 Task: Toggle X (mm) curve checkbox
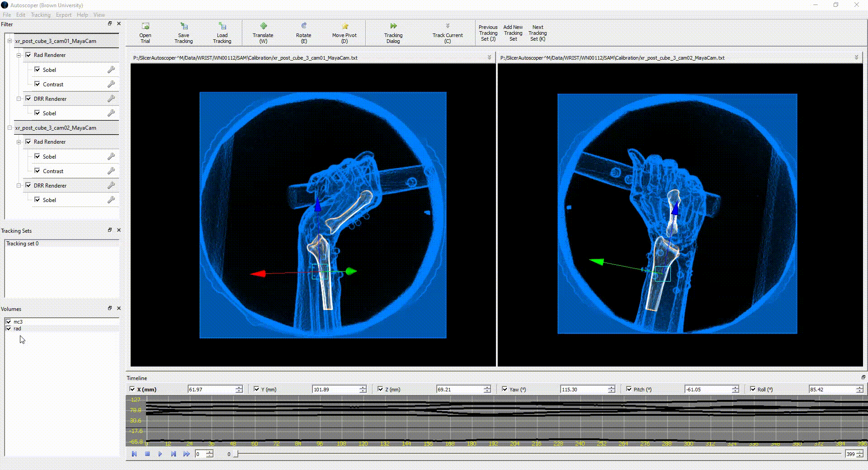[132, 389]
